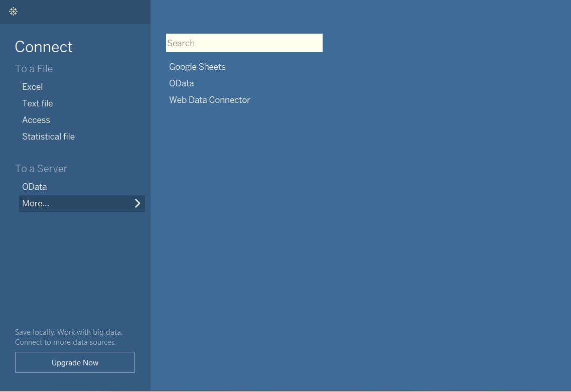
Task: Open the More... server list item
Action: coord(82,203)
